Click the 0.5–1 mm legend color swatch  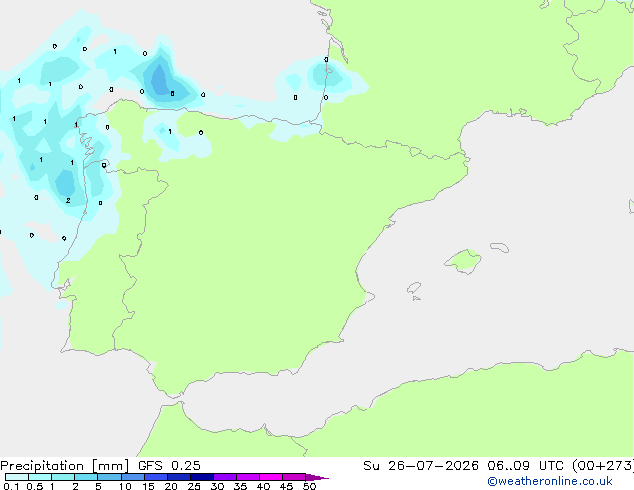[x=40, y=477]
